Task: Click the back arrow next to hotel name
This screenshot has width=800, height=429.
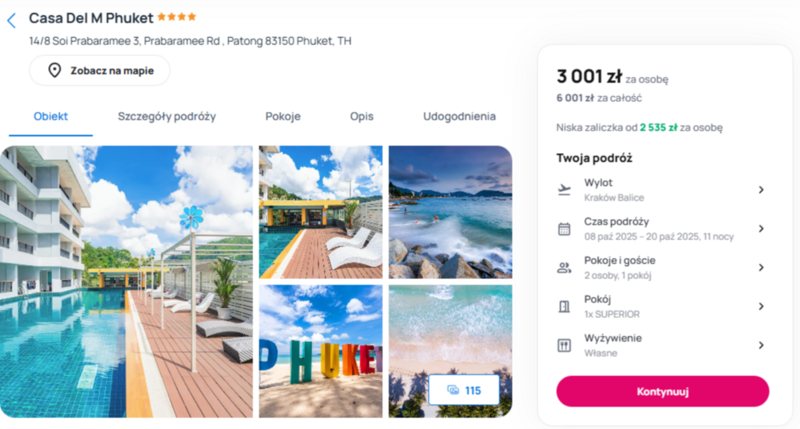Action: pos(11,20)
